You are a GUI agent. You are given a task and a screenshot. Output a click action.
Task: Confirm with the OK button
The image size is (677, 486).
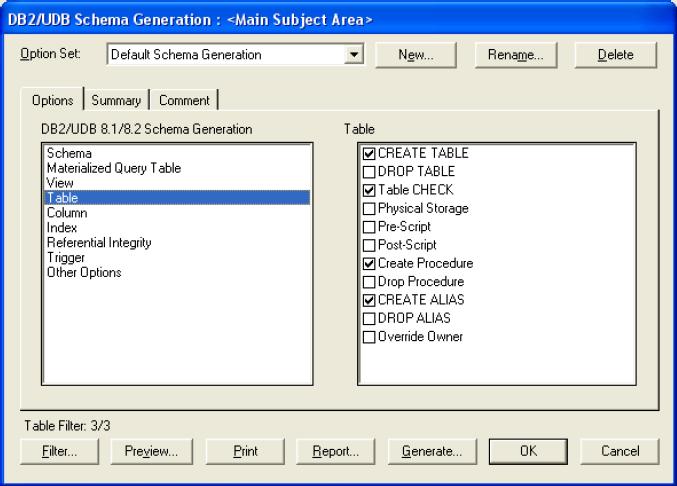click(528, 451)
